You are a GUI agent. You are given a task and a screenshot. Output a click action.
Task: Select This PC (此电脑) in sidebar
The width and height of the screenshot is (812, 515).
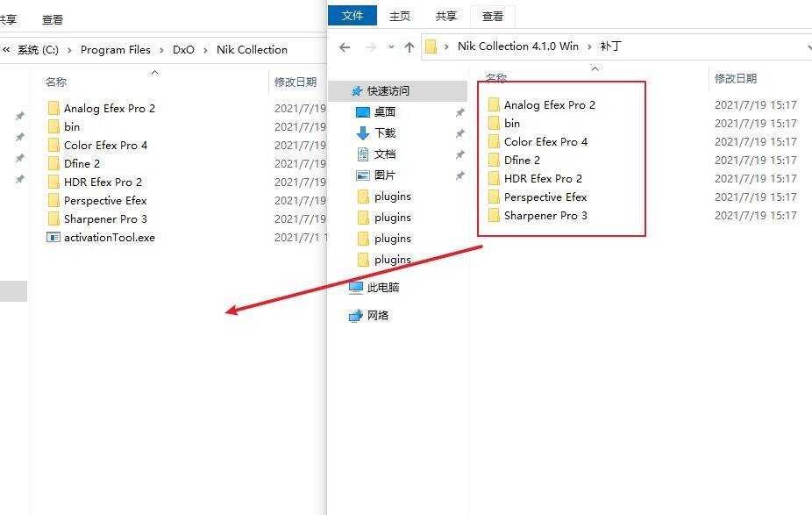pyautogui.click(x=382, y=288)
